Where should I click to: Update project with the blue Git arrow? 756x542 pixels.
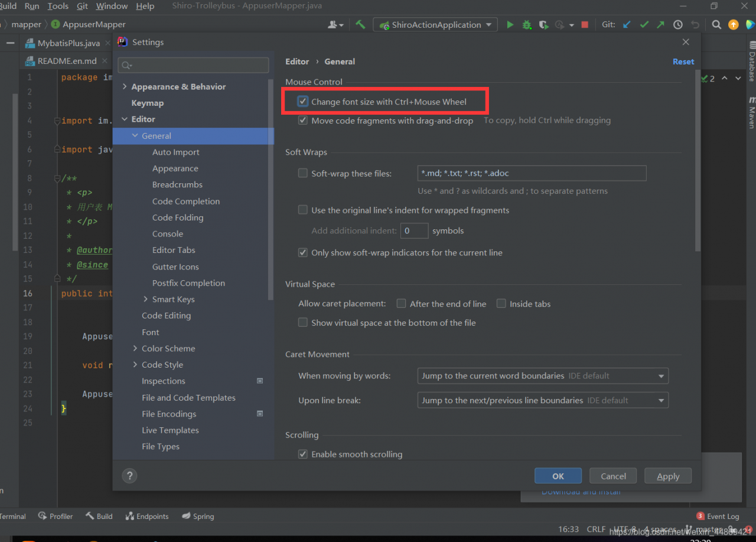(627, 25)
